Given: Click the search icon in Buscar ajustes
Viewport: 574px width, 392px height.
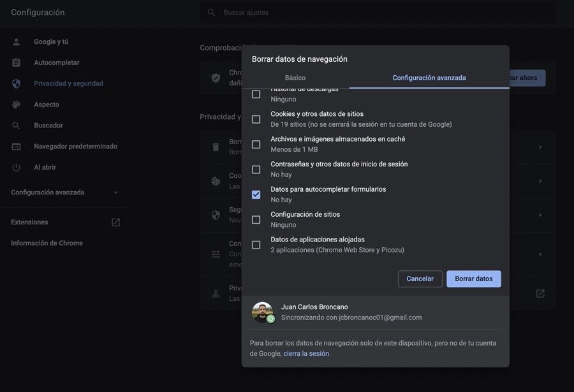Looking at the screenshot, I should point(211,13).
